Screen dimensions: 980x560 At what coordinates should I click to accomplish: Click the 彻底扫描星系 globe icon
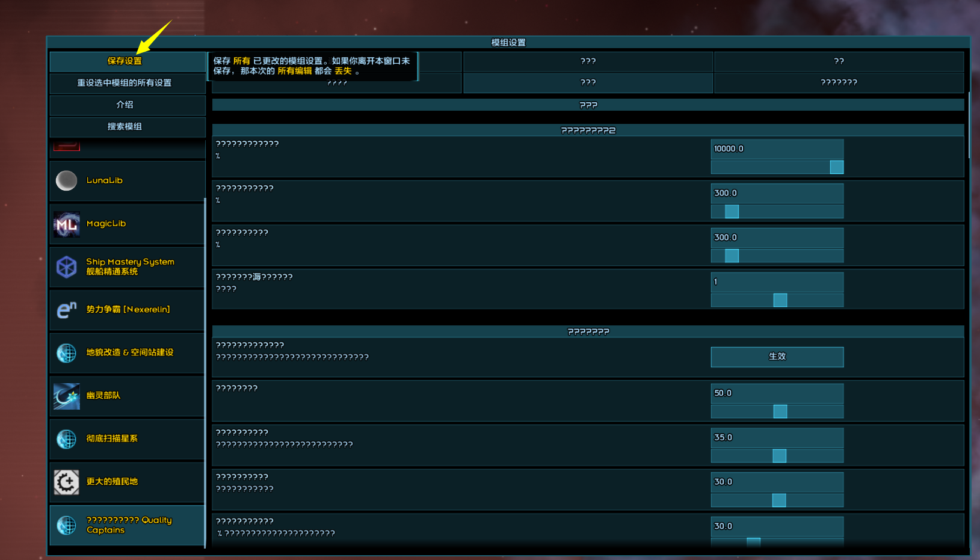click(x=66, y=439)
